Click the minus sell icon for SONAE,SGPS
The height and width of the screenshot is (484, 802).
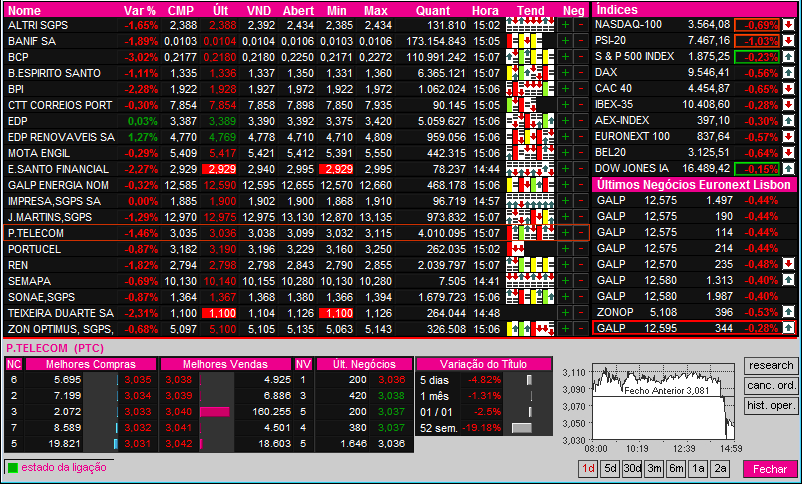(581, 297)
